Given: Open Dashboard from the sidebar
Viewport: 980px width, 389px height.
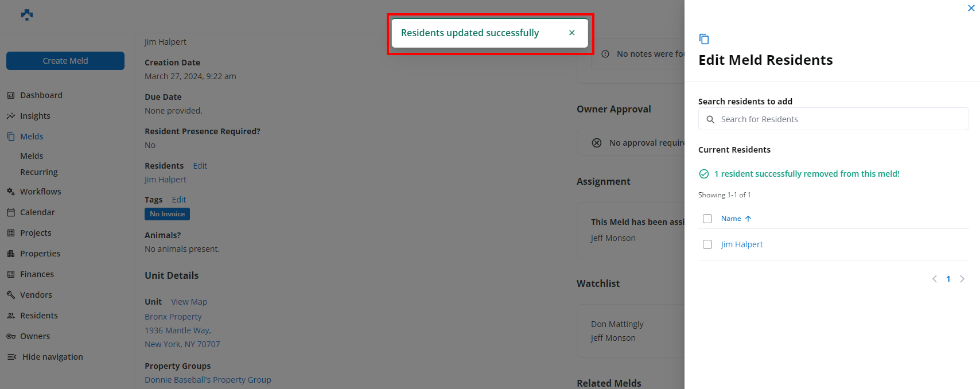Looking at the screenshot, I should pos(41,95).
